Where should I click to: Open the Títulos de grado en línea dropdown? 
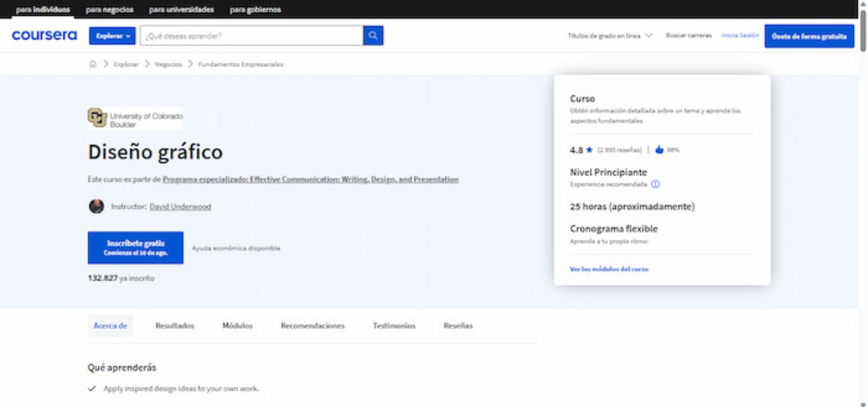[x=610, y=36]
